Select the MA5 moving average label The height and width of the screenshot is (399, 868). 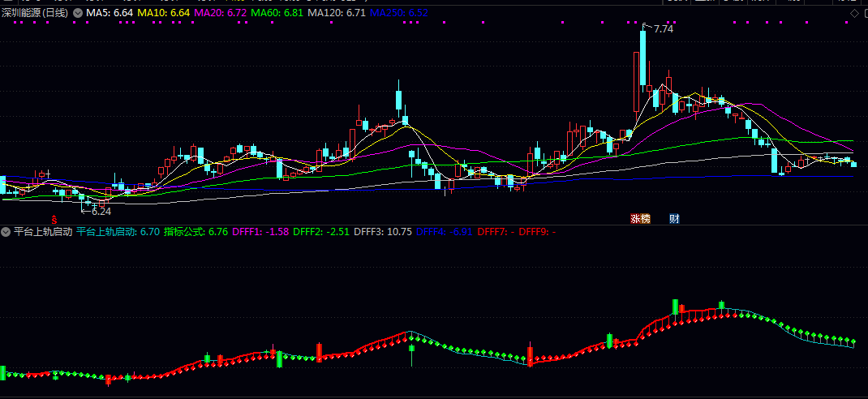pyautogui.click(x=110, y=14)
